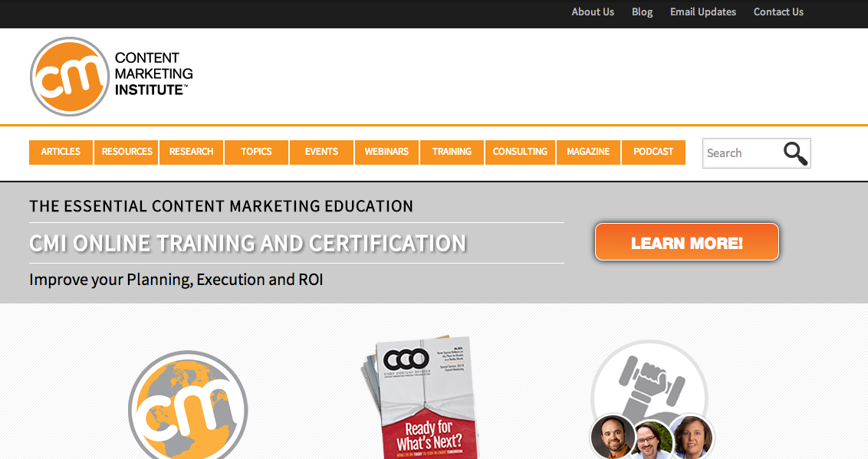The width and height of the screenshot is (868, 459).
Task: Open the Training menu
Action: (x=452, y=152)
